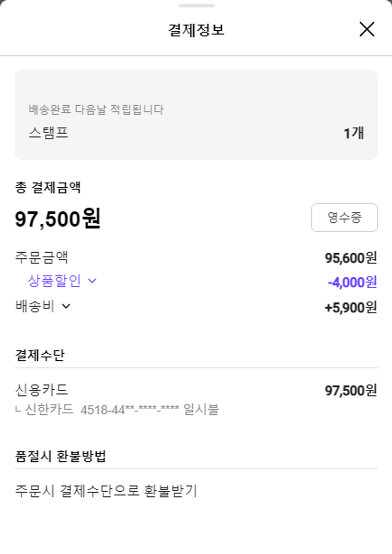Expand the 상품할인 chevron arrow
Viewport: 392px width, 554px height.
pyautogui.click(x=93, y=281)
